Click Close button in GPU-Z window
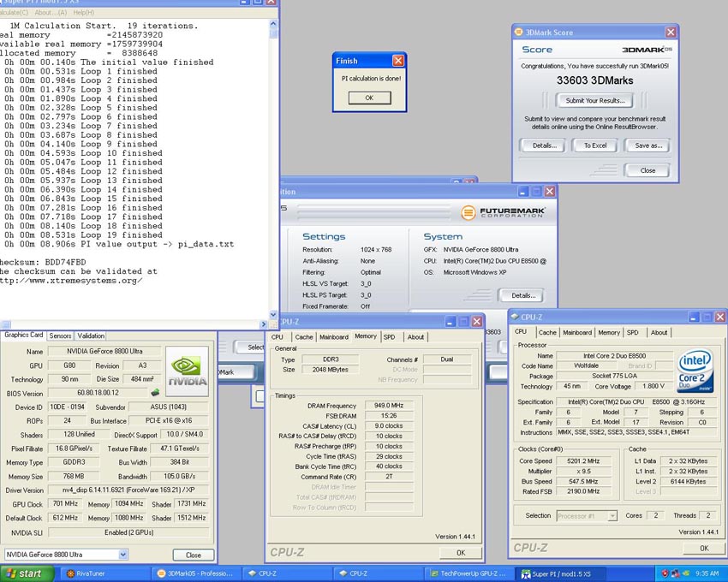This screenshot has width=728, height=582. pyautogui.click(x=194, y=555)
